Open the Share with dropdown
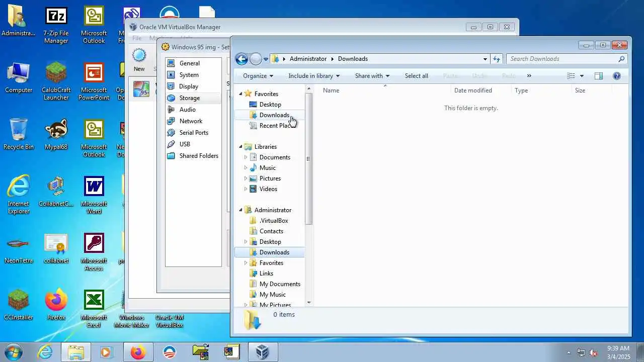Viewport: 644px width, 362px height. tap(372, 76)
